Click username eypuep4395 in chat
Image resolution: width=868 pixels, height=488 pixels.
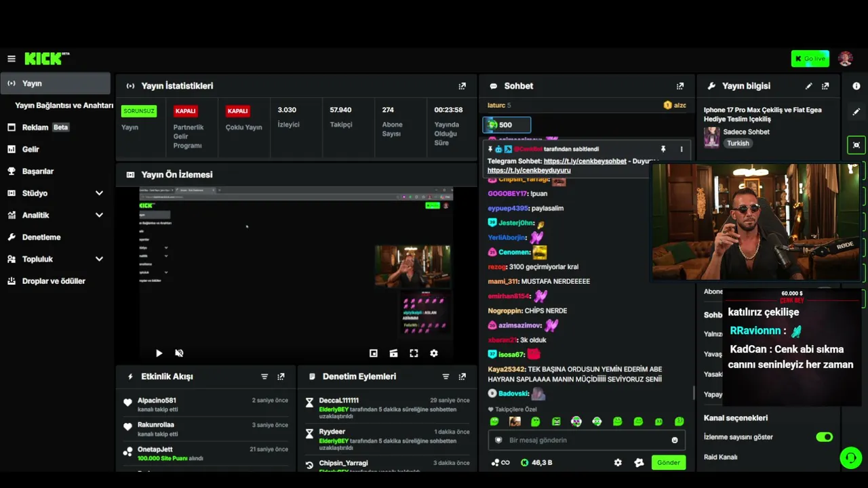click(x=508, y=209)
